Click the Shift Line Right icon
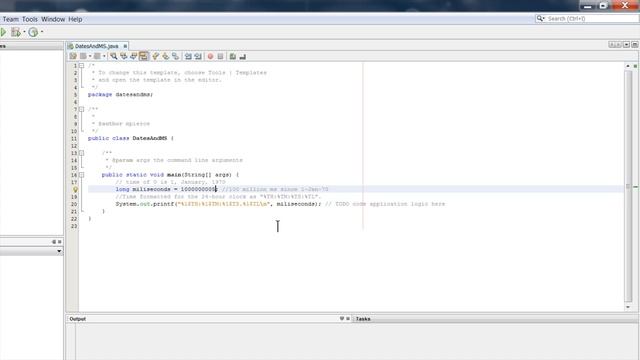 coord(198,56)
